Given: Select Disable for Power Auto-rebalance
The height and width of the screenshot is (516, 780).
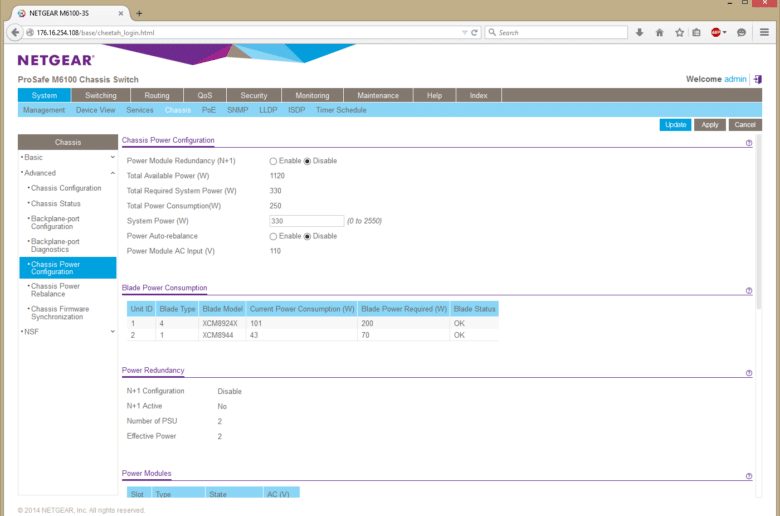Looking at the screenshot, I should (307, 236).
